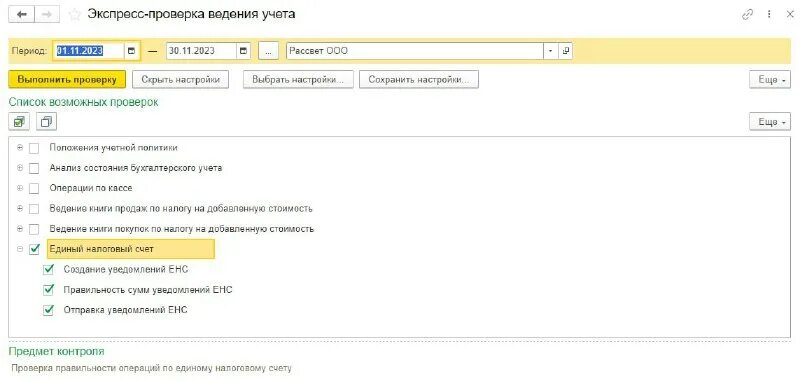Select row Отправка уведомлений ЕНС
Viewport: 800px width, 381px height.
coord(126,310)
